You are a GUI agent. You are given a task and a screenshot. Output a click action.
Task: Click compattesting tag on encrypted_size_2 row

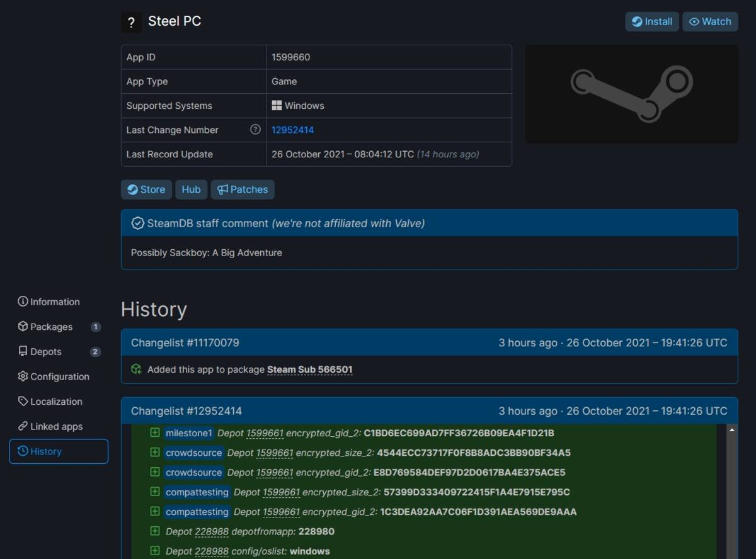(x=197, y=492)
